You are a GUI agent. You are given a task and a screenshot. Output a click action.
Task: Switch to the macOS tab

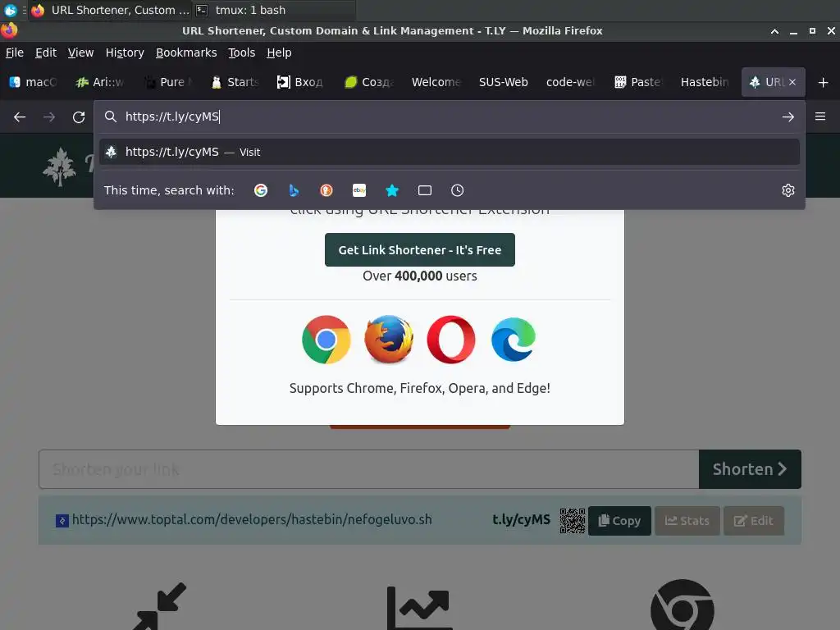[34, 82]
